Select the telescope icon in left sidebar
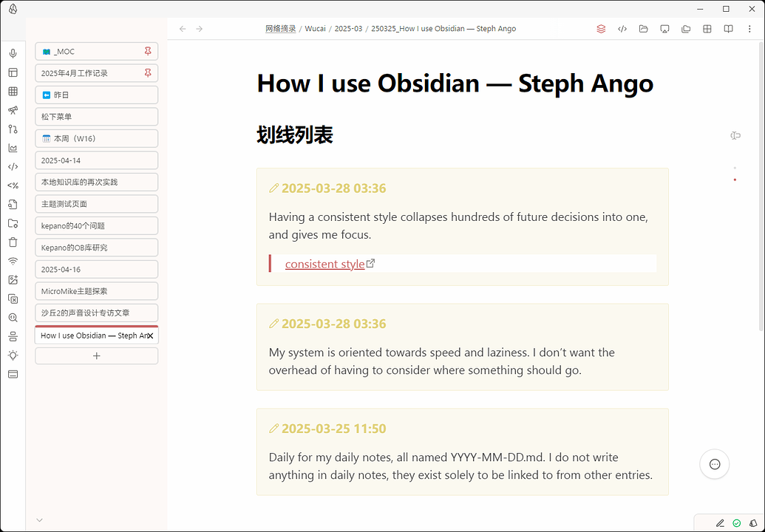 coord(13,109)
